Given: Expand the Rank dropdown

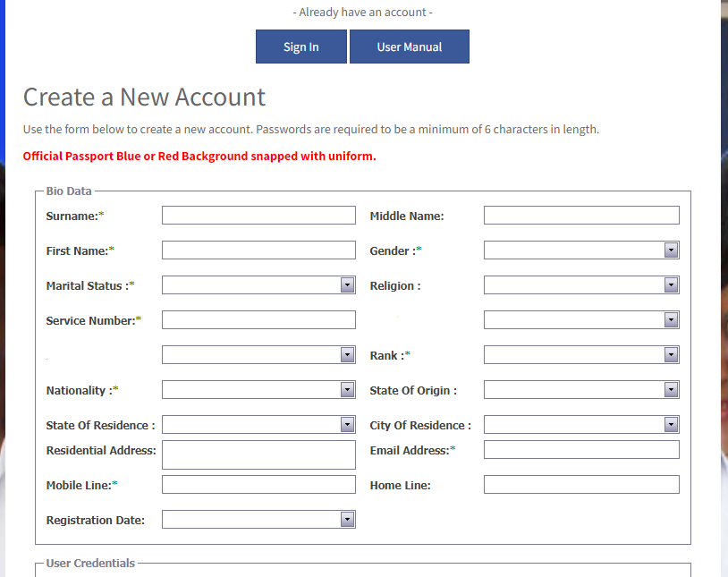Looking at the screenshot, I should tap(580, 355).
